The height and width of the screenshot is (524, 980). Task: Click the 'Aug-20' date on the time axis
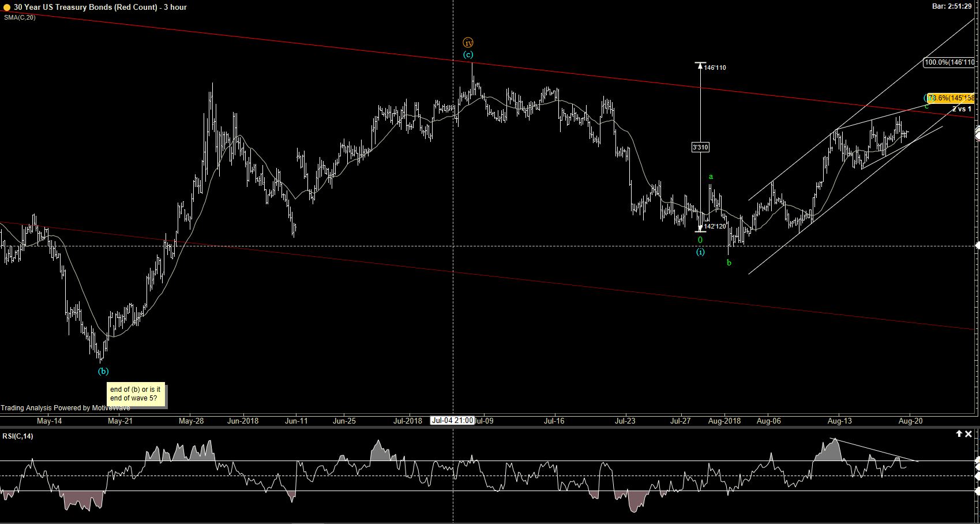(x=911, y=421)
